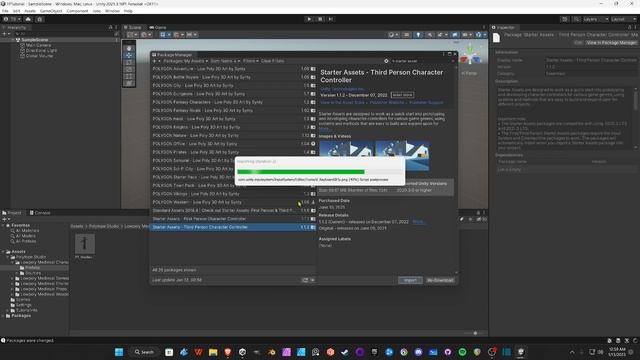
Task: Click View in Package Manager in Inspector
Action: [611, 42]
